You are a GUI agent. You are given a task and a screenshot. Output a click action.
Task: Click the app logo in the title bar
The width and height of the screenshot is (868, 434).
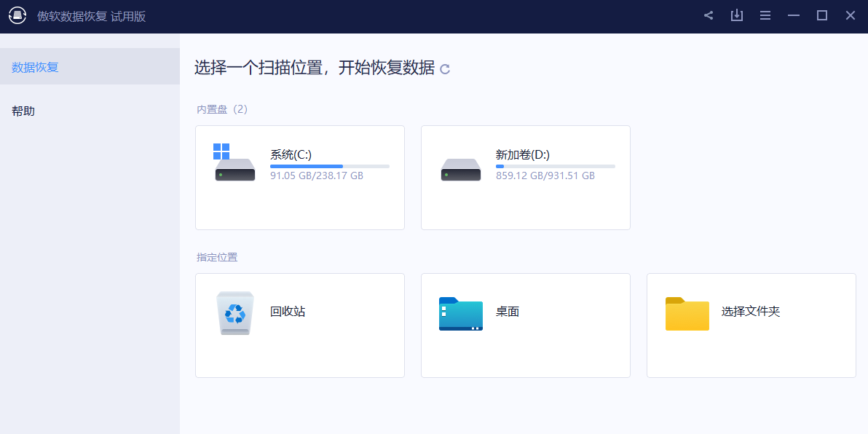tap(18, 15)
